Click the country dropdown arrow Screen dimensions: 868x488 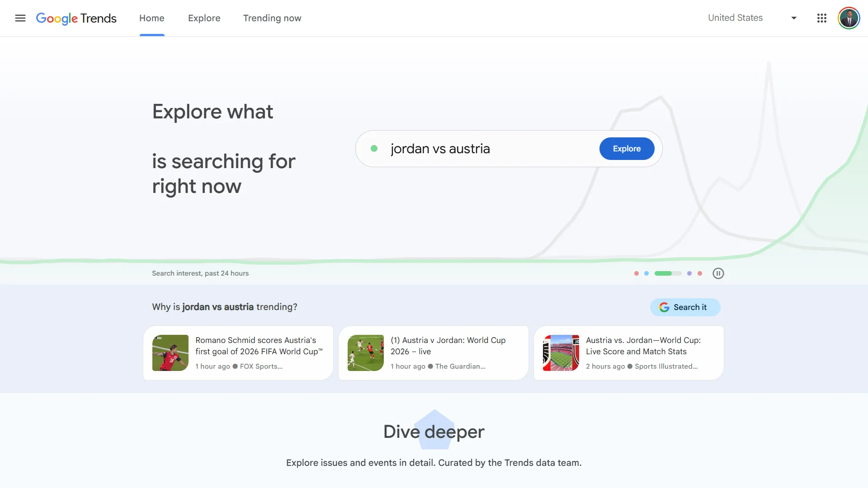point(794,18)
